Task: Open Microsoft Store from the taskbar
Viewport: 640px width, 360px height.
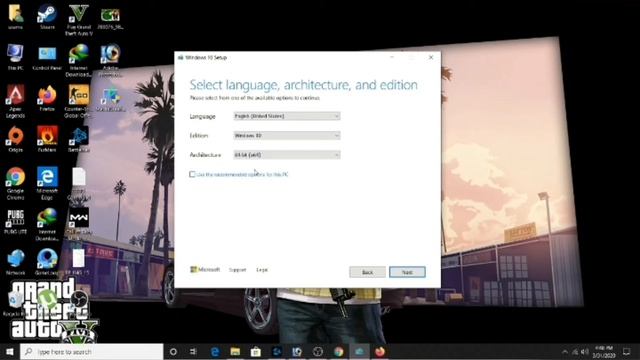Action: (x=256, y=351)
